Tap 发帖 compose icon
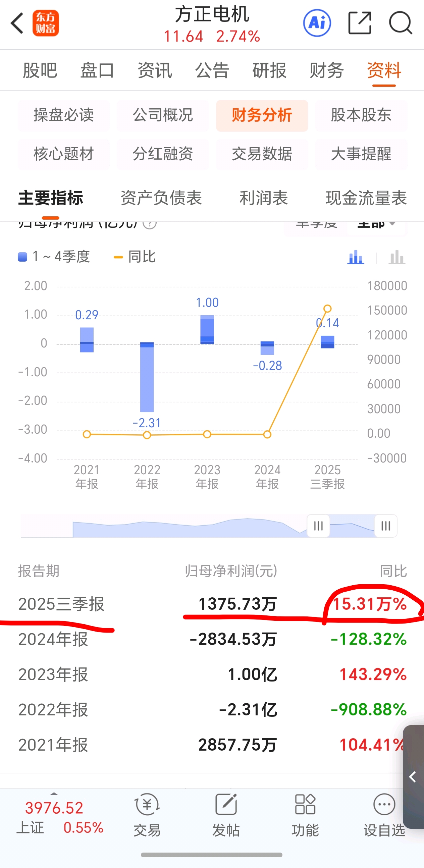Image resolution: width=424 pixels, height=868 pixels. pyautogui.click(x=226, y=815)
